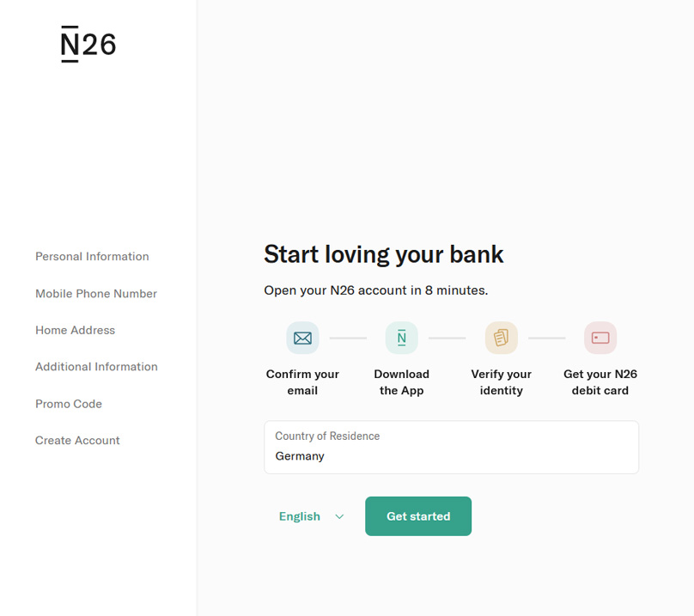Go to Personal Information step
This screenshot has width=694, height=616.
point(92,256)
